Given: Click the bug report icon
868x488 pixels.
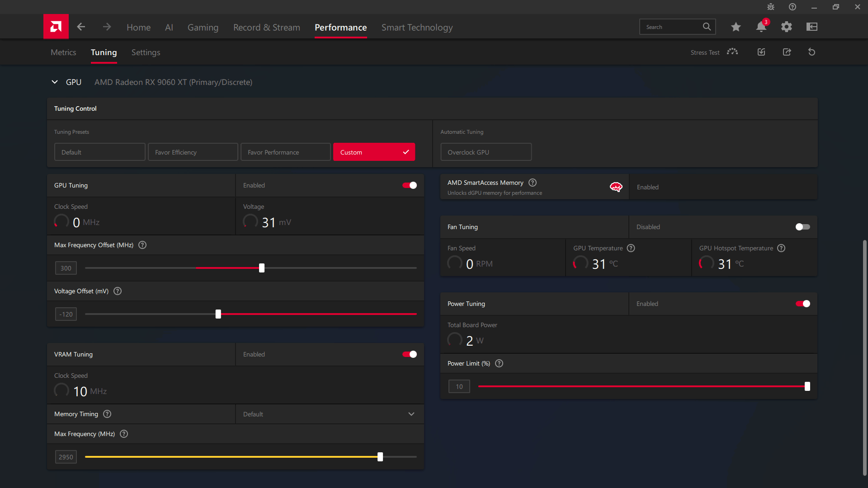Looking at the screenshot, I should point(771,7).
